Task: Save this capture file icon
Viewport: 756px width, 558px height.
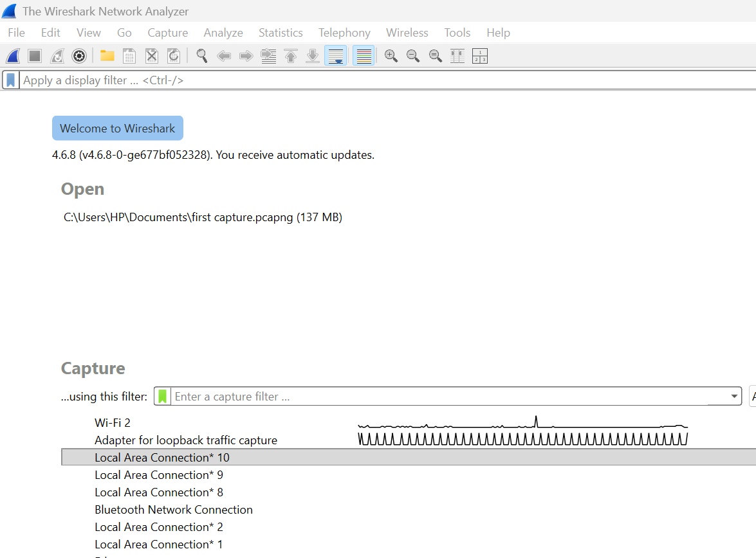Action: click(129, 56)
